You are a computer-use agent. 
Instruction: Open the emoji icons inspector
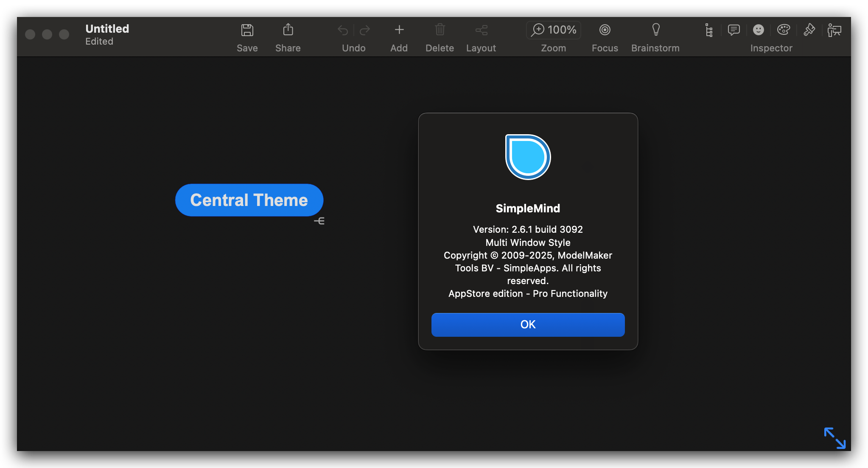pos(758,30)
